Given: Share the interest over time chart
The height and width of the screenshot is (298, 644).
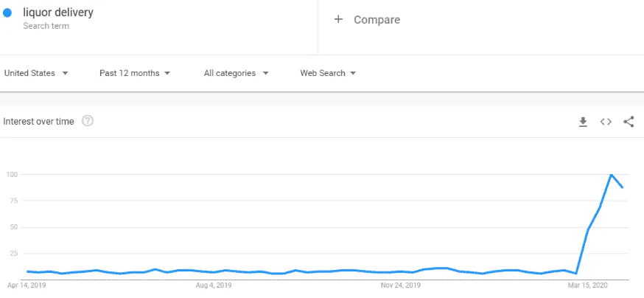Looking at the screenshot, I should click(629, 122).
